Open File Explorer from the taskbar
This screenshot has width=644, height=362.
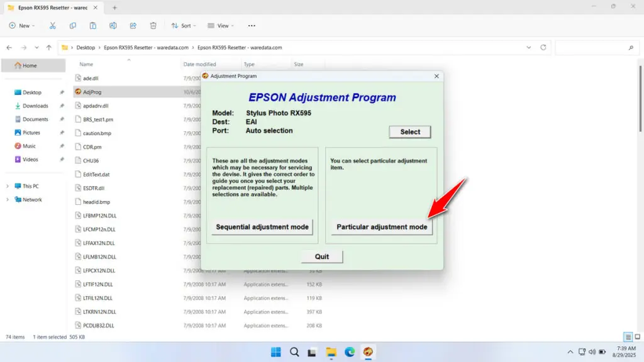pyautogui.click(x=331, y=352)
